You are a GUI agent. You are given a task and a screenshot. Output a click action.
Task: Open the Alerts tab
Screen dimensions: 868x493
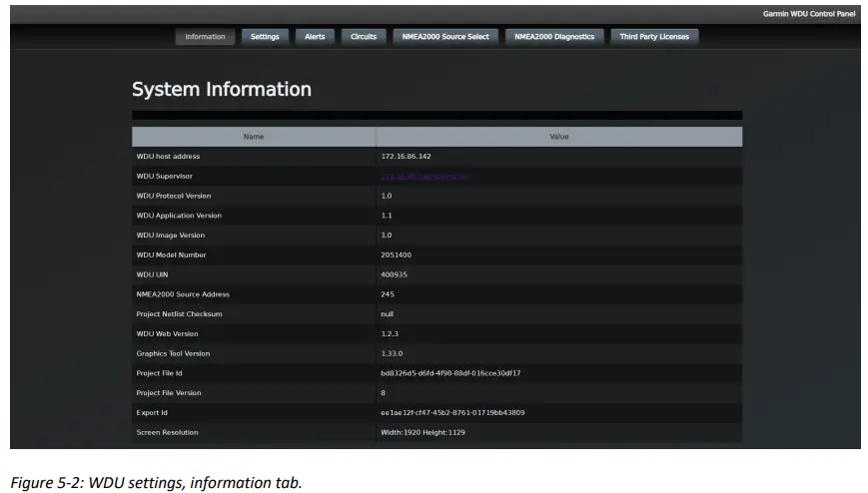click(315, 37)
